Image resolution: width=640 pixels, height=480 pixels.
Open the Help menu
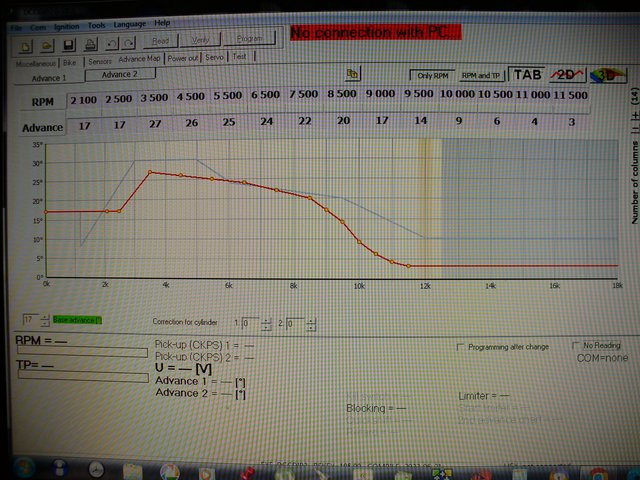point(162,23)
